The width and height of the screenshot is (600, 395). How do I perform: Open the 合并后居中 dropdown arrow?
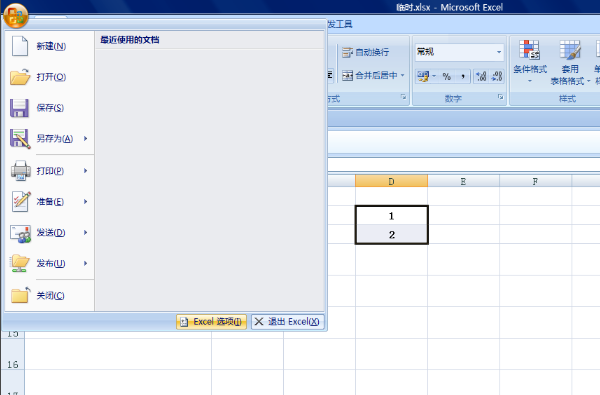(x=403, y=76)
